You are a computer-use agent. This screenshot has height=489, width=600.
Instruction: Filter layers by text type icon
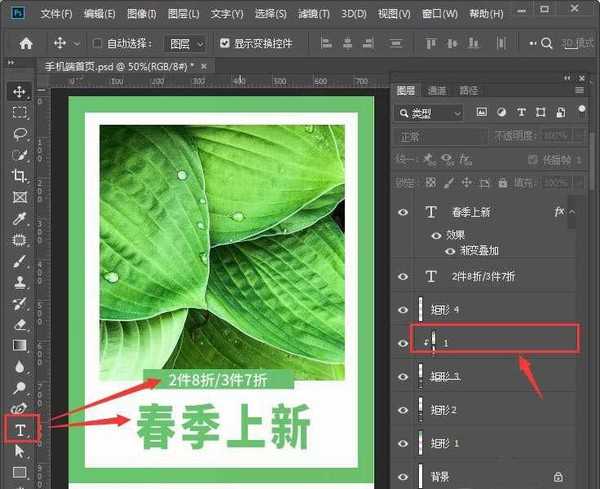pyautogui.click(x=520, y=112)
